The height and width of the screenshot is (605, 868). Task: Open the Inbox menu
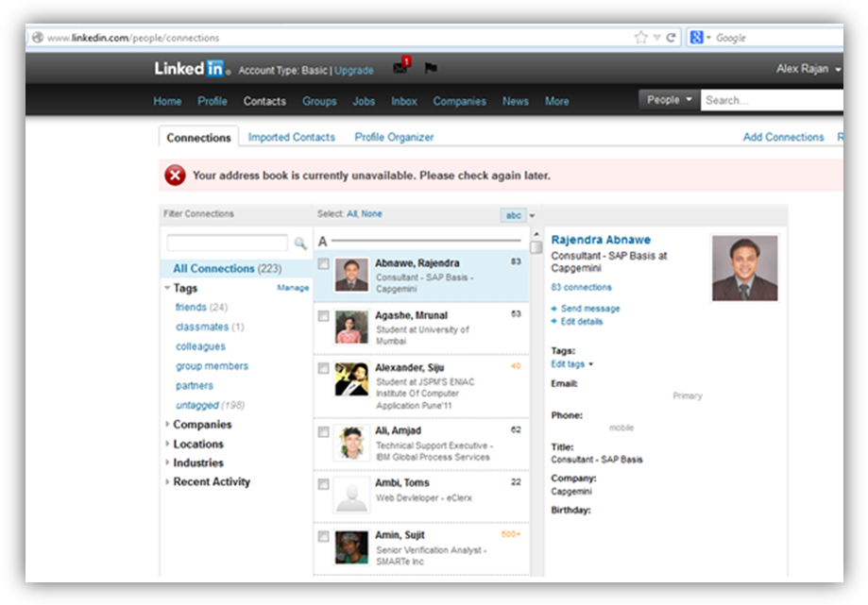pyautogui.click(x=404, y=101)
